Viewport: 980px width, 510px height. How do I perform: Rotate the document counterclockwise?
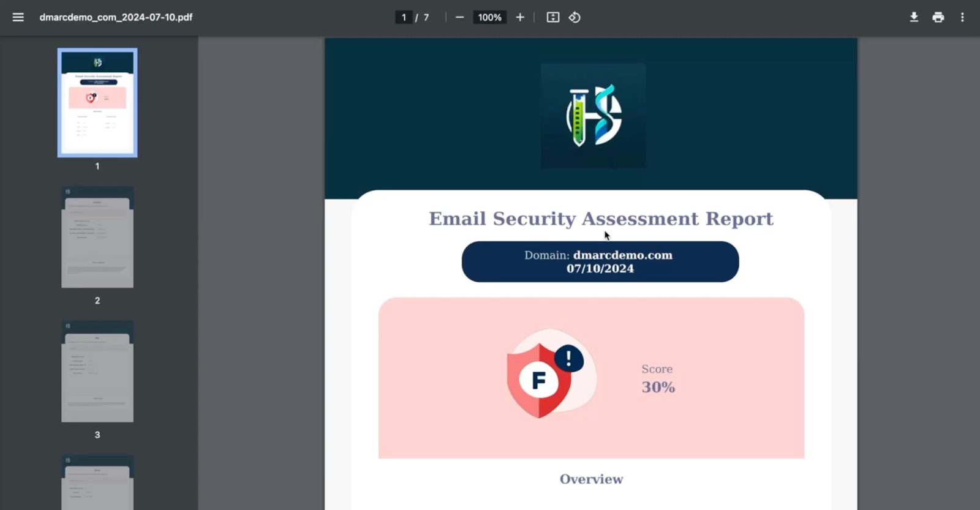click(575, 17)
